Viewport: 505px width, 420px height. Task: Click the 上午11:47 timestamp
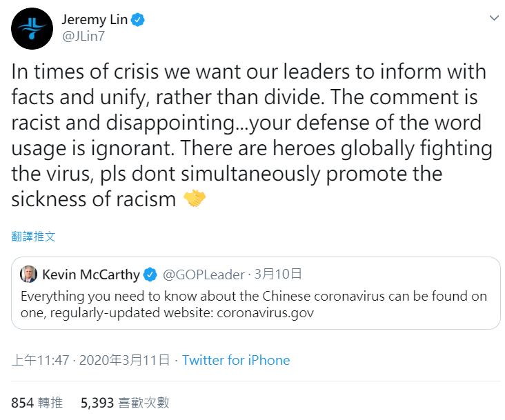(41, 360)
